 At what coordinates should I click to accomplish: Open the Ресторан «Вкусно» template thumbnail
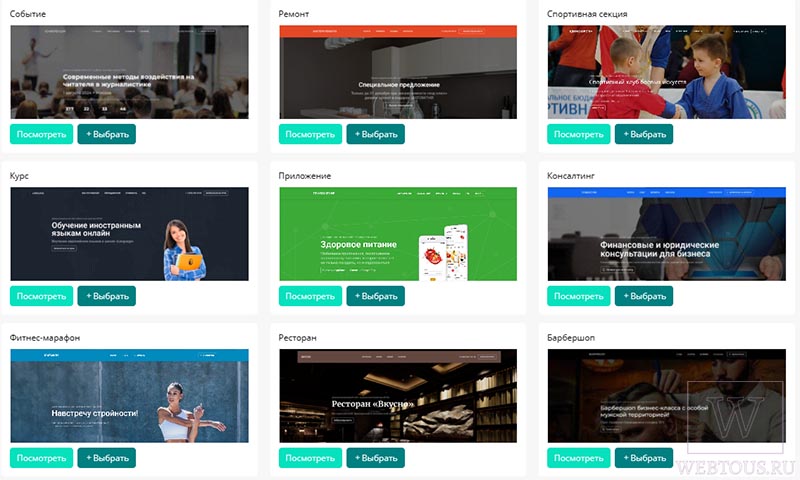398,396
